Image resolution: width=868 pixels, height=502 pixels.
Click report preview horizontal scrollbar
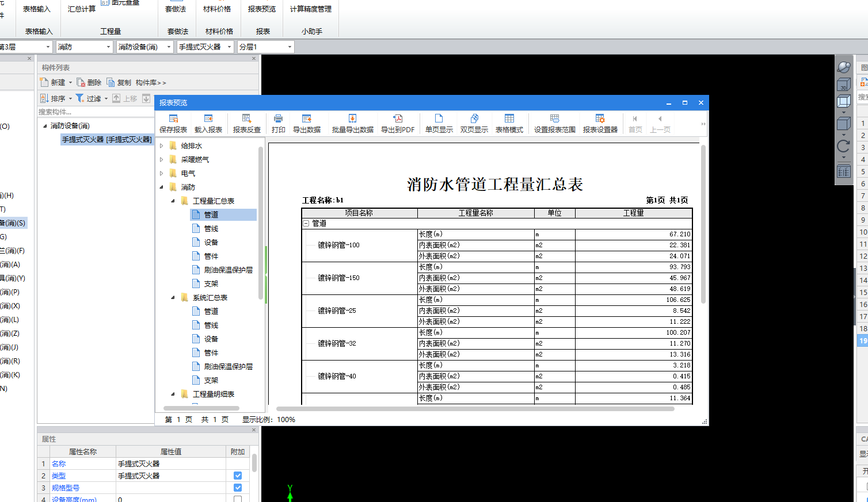click(x=475, y=409)
